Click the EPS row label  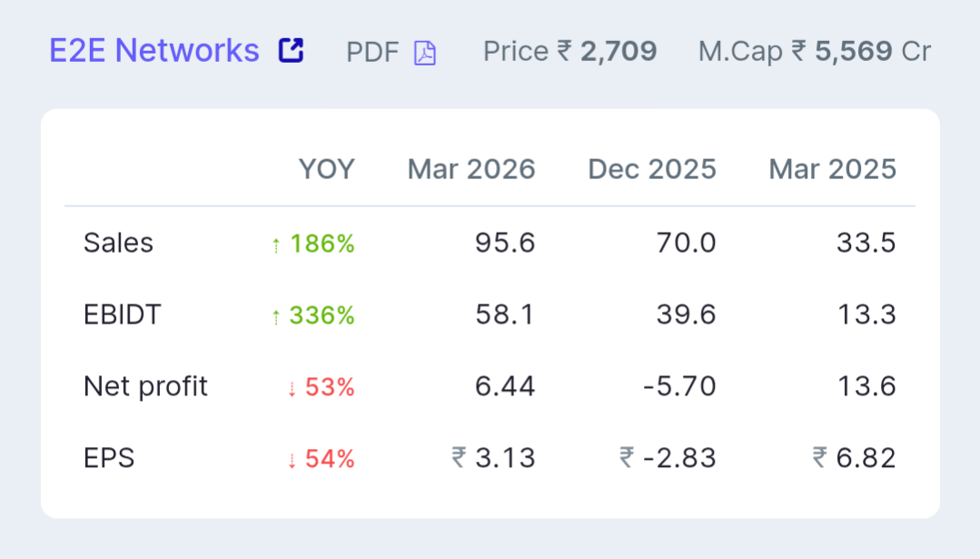pos(109,458)
